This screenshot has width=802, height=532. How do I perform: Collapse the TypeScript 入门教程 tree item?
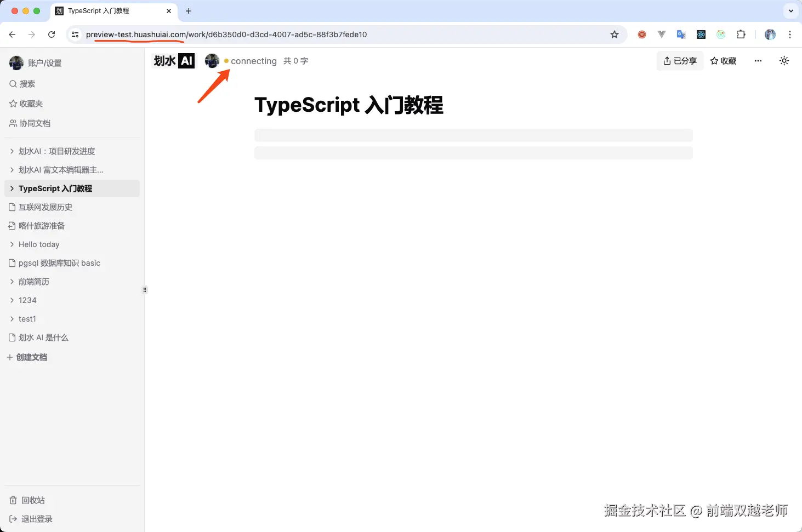(11, 188)
